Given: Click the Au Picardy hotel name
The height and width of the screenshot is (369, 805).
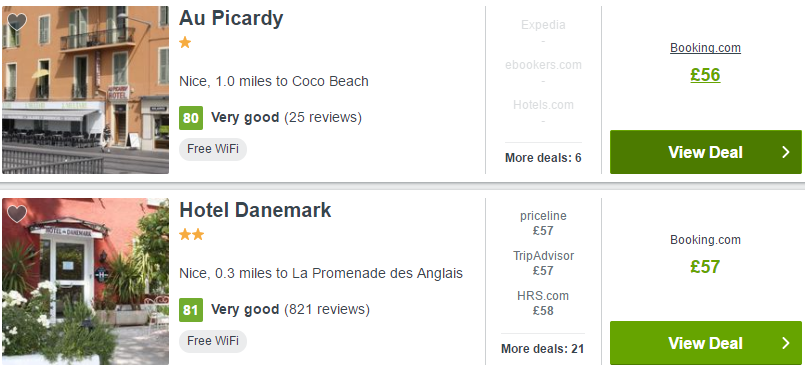Looking at the screenshot, I should pyautogui.click(x=231, y=18).
